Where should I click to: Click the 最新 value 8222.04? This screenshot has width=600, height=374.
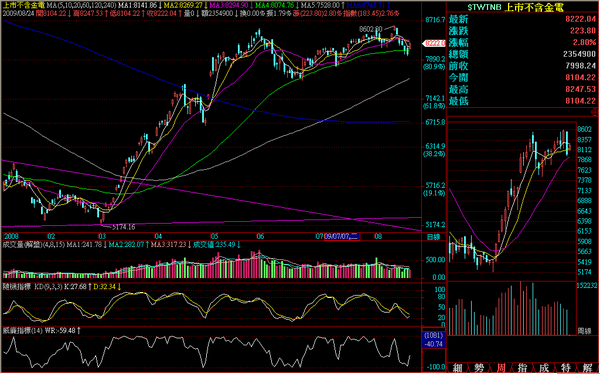point(580,19)
